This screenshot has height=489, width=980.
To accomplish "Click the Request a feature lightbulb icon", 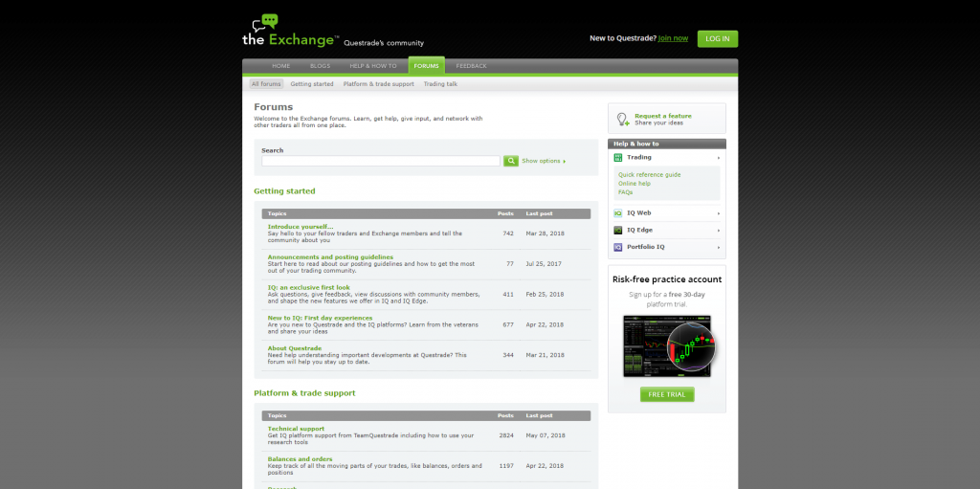I will (622, 119).
